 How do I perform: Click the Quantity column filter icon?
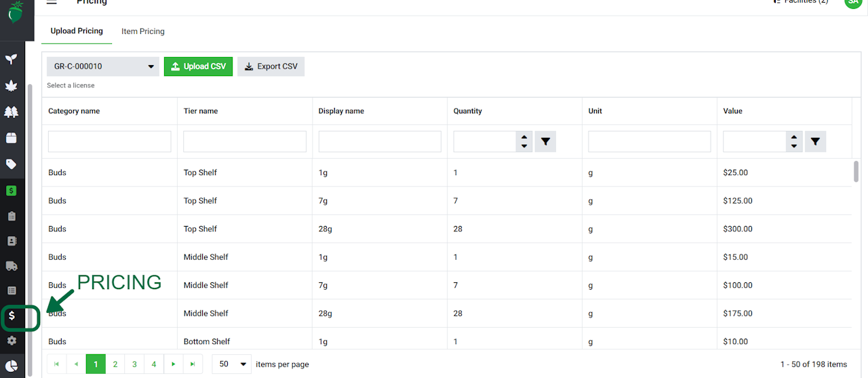[x=545, y=142]
